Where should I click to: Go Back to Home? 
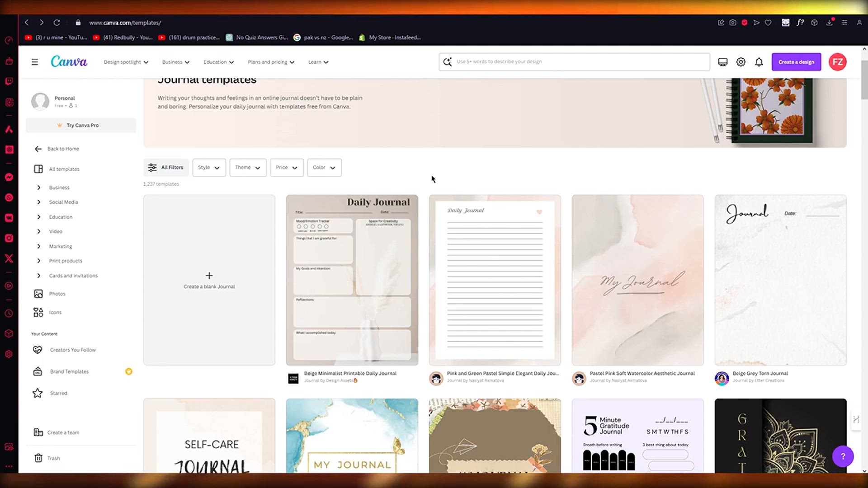pyautogui.click(x=57, y=149)
